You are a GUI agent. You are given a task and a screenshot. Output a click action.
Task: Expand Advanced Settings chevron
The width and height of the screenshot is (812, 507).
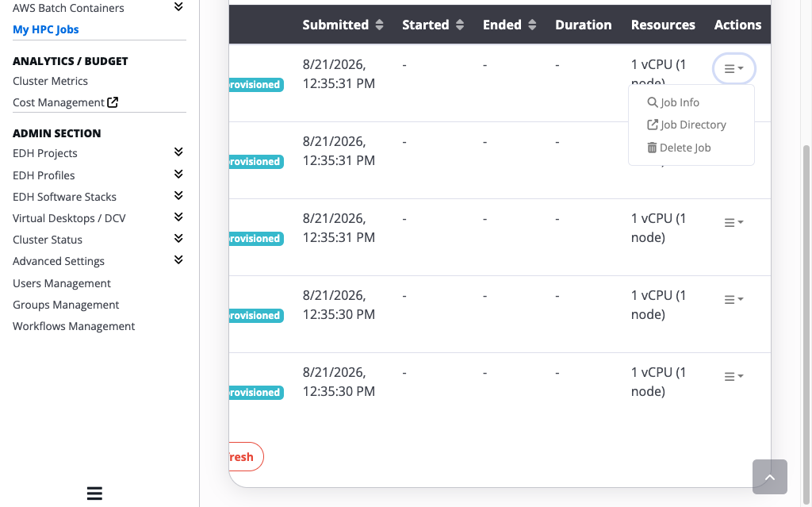click(178, 259)
